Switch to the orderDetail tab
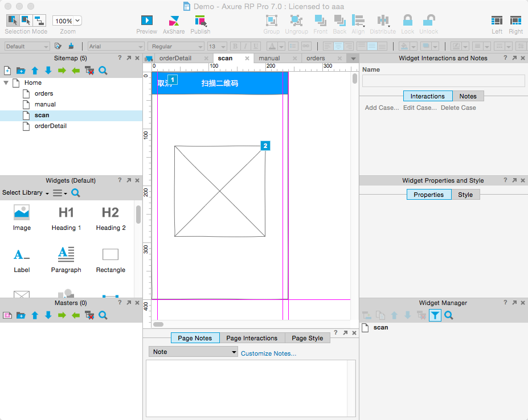This screenshot has height=420, width=528. [175, 58]
